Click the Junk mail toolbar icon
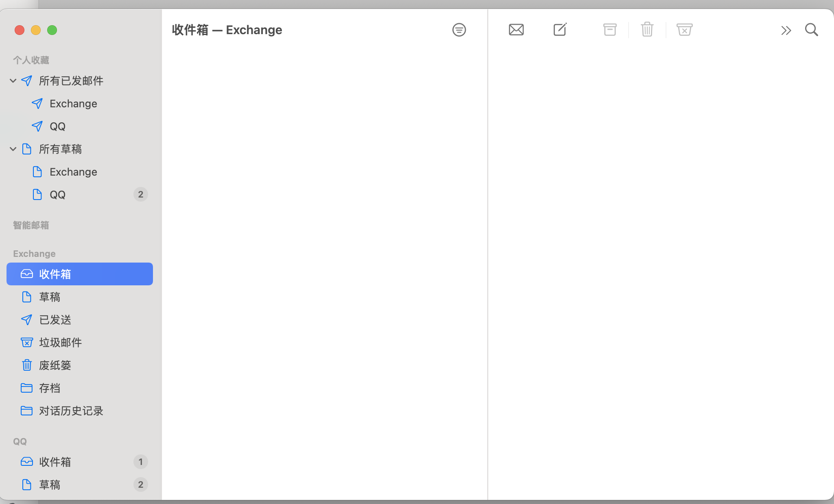Image resolution: width=834 pixels, height=504 pixels. (x=684, y=30)
